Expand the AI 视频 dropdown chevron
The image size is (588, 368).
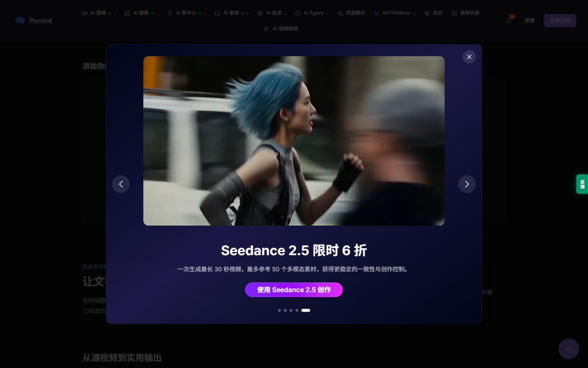[115, 14]
